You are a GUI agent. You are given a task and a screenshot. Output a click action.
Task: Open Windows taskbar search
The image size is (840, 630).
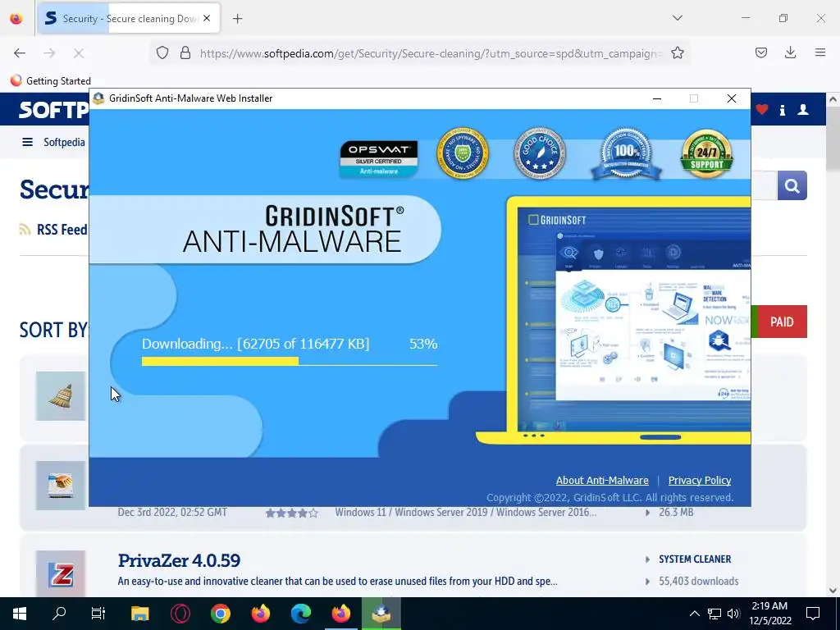(x=59, y=614)
